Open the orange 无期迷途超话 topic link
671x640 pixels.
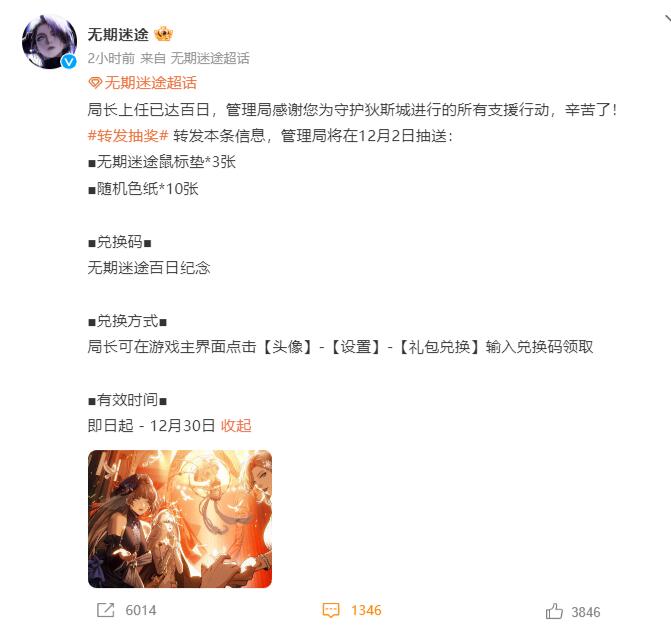point(151,83)
